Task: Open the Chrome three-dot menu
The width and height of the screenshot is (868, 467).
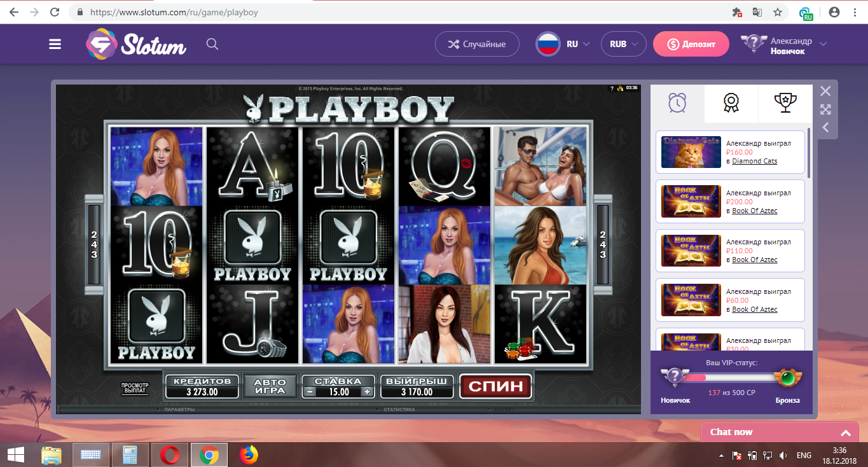Action: coord(855,12)
